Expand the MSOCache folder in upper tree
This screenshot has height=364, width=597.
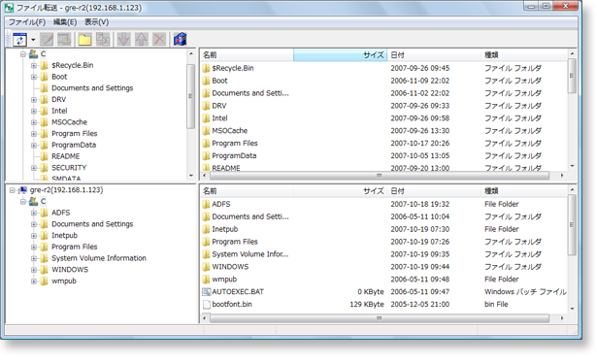point(34,122)
